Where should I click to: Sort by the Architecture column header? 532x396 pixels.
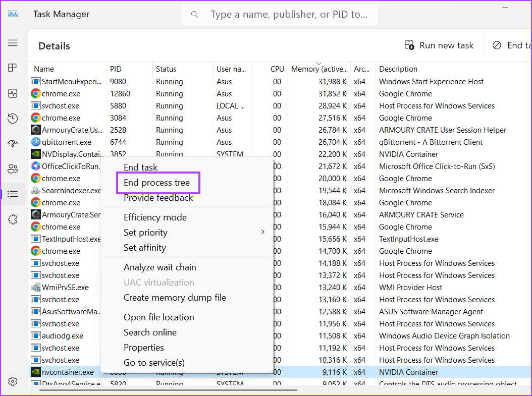[x=363, y=69]
